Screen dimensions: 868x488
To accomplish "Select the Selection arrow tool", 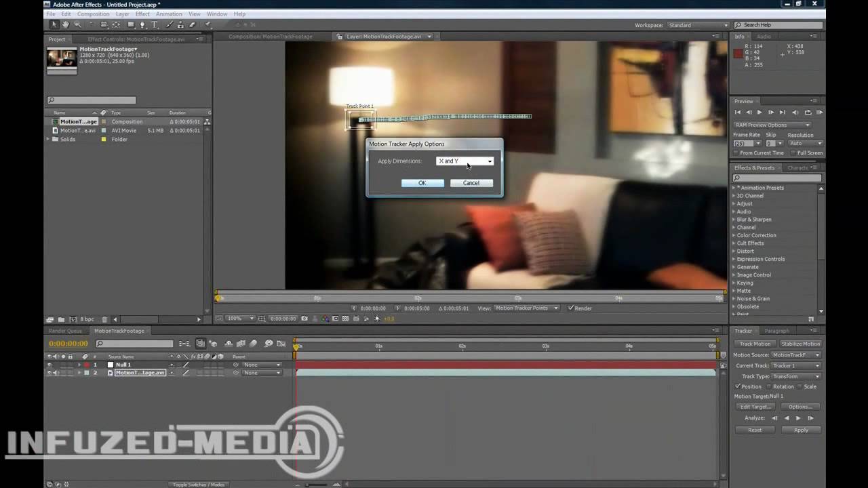I will [x=54, y=24].
